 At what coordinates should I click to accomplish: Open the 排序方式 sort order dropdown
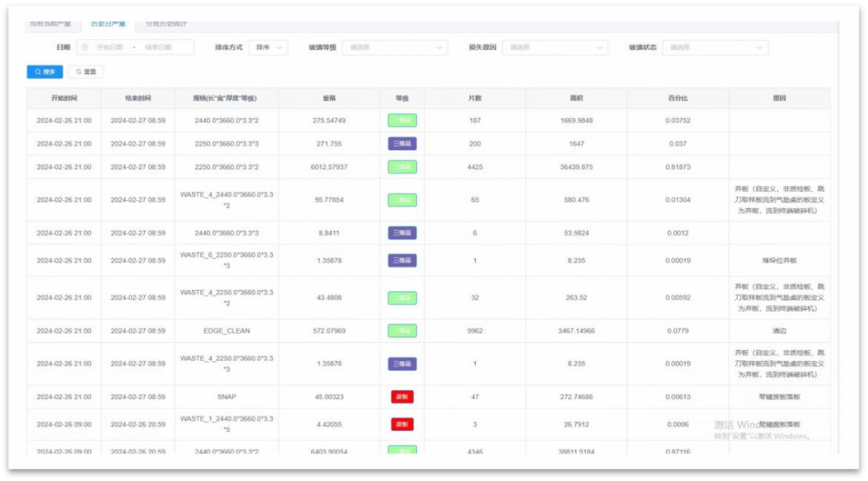268,47
